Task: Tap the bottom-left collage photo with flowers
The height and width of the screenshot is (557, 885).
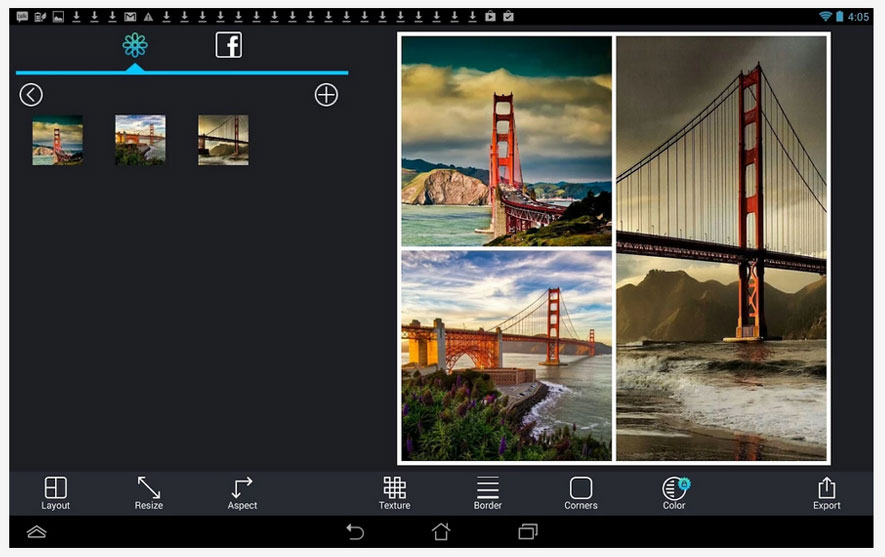Action: [x=506, y=356]
